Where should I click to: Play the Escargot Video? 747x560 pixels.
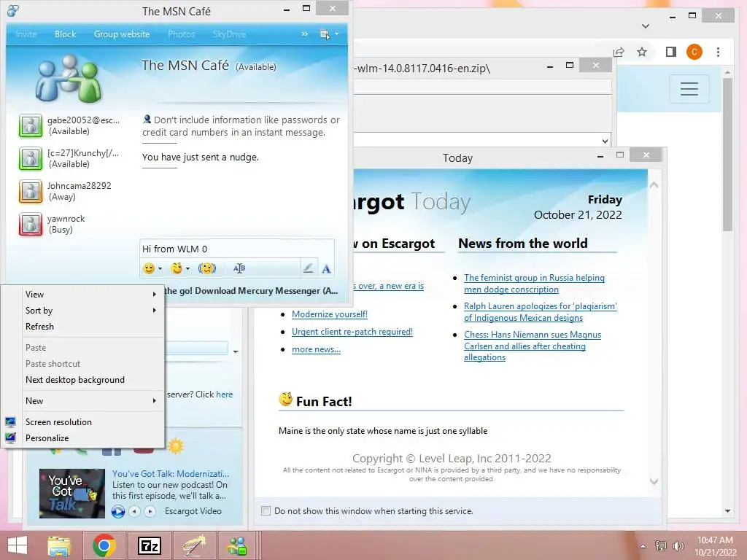(118, 511)
